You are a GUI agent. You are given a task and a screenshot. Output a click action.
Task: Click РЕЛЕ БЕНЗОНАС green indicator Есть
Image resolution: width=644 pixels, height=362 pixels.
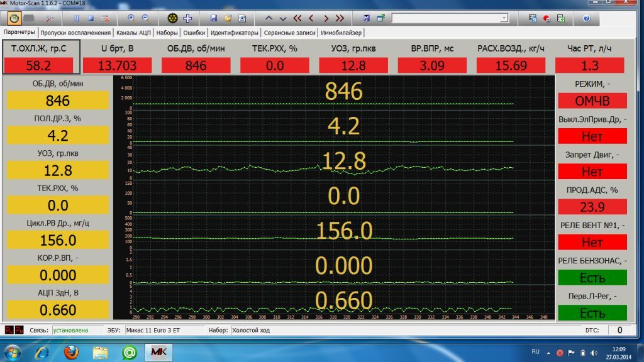[x=592, y=277]
